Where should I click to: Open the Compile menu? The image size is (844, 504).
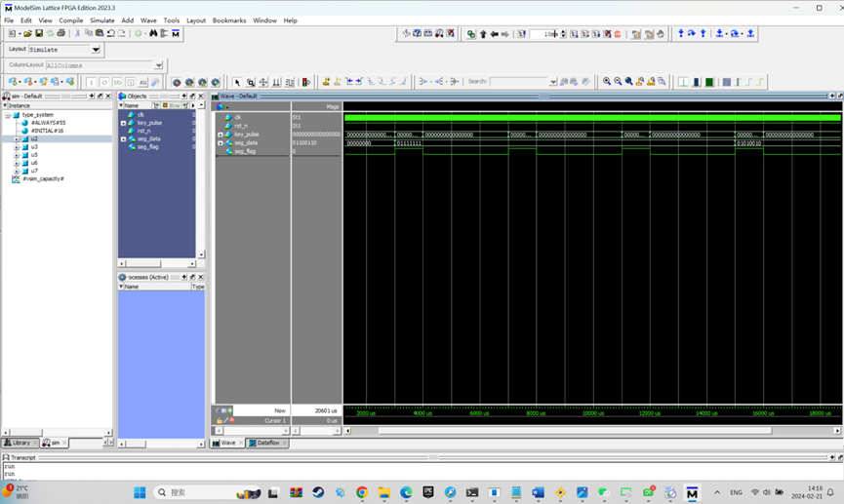coord(71,20)
